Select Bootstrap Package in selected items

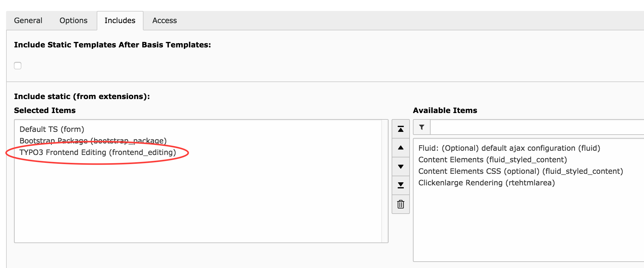(93, 141)
